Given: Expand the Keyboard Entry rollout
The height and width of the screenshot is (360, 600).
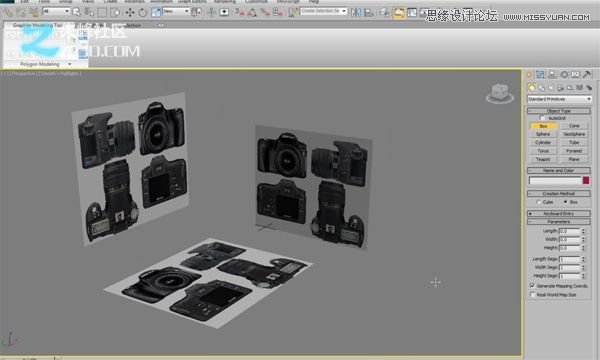Looking at the screenshot, I should coord(559,213).
